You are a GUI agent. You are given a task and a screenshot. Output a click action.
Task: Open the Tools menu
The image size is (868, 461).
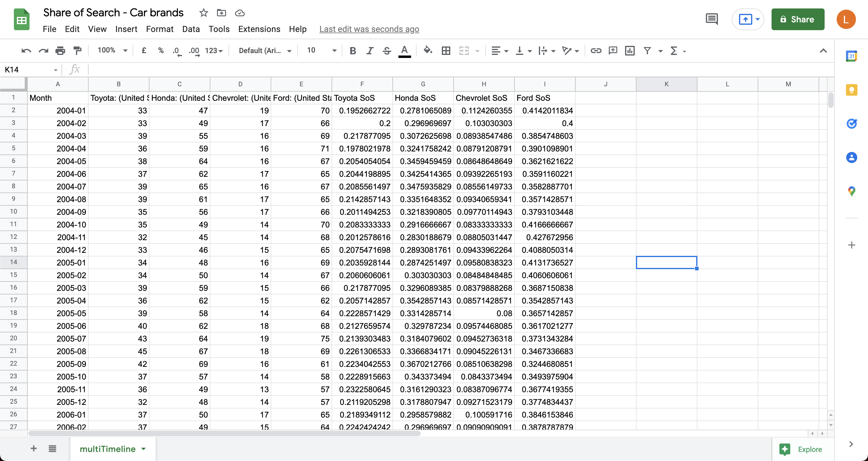click(219, 29)
